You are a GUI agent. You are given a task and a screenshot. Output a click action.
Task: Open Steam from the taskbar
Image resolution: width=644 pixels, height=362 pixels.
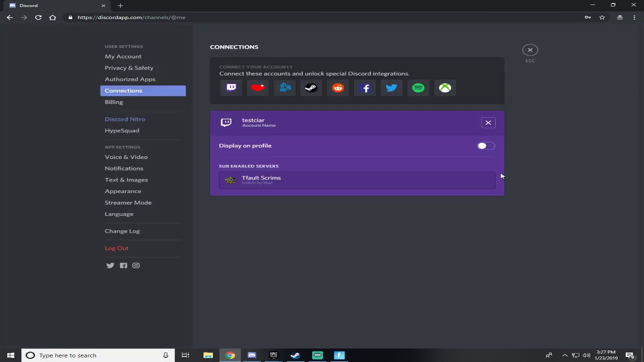pos(295,355)
